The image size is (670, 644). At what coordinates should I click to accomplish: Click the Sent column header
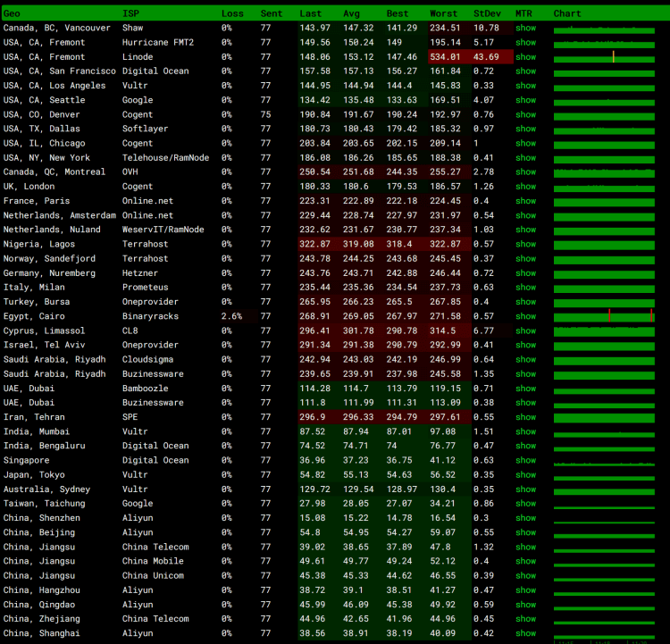click(x=272, y=13)
